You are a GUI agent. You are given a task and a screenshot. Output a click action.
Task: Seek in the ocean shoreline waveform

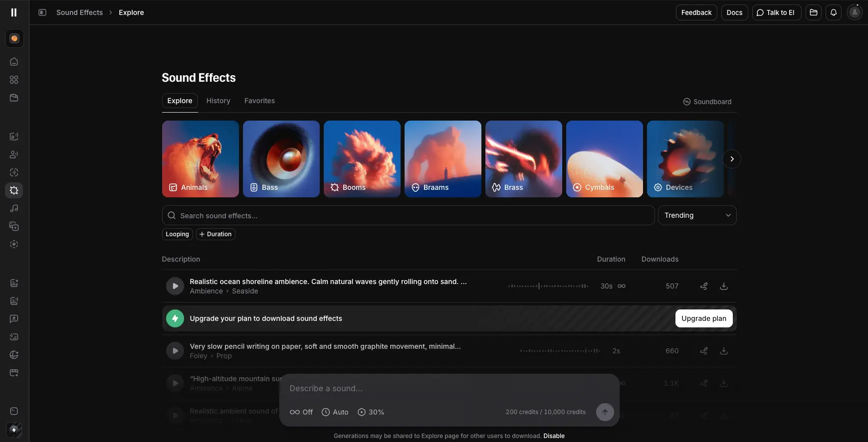tap(548, 286)
